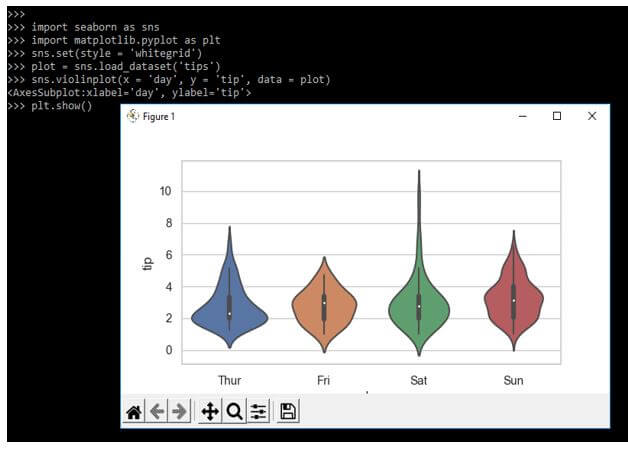Open the Configure subplots sliders icon

tap(258, 411)
